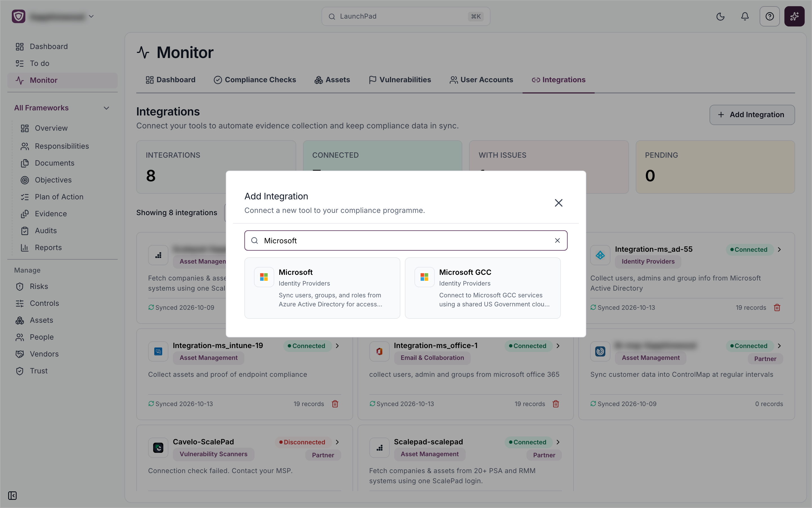The height and width of the screenshot is (508, 812).
Task: Open Responsibilities in the sidebar
Action: point(62,146)
